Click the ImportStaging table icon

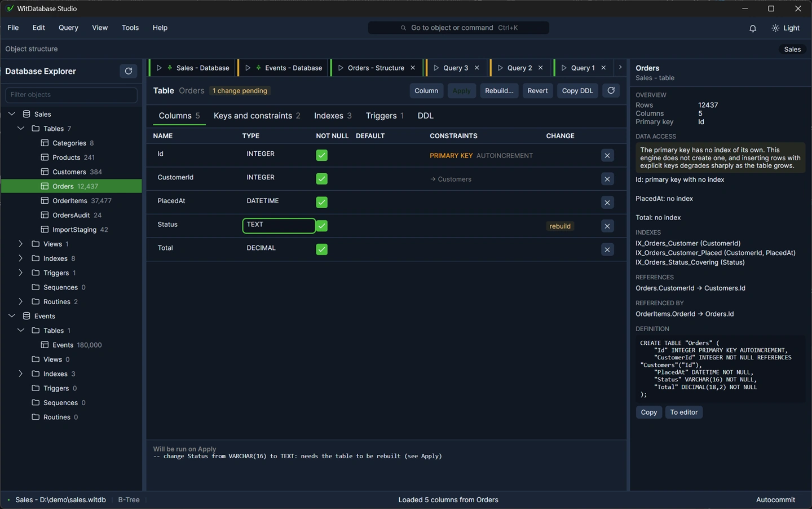point(45,230)
